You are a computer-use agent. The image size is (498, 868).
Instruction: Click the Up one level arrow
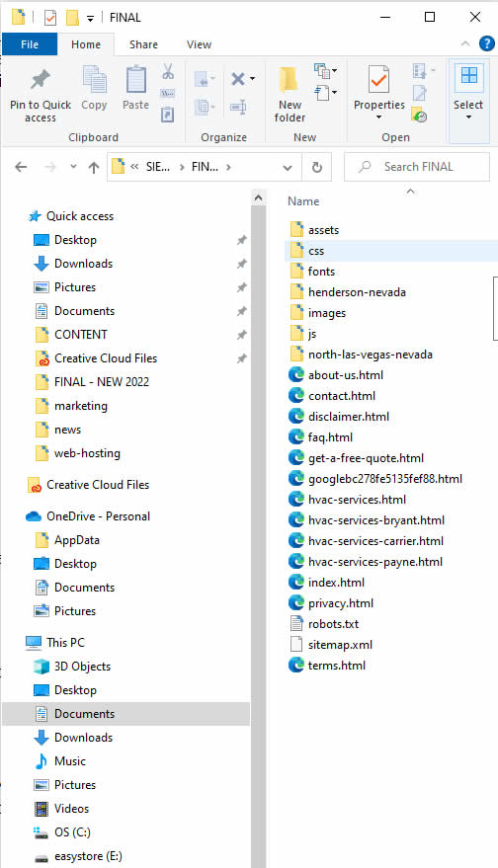click(x=94, y=167)
